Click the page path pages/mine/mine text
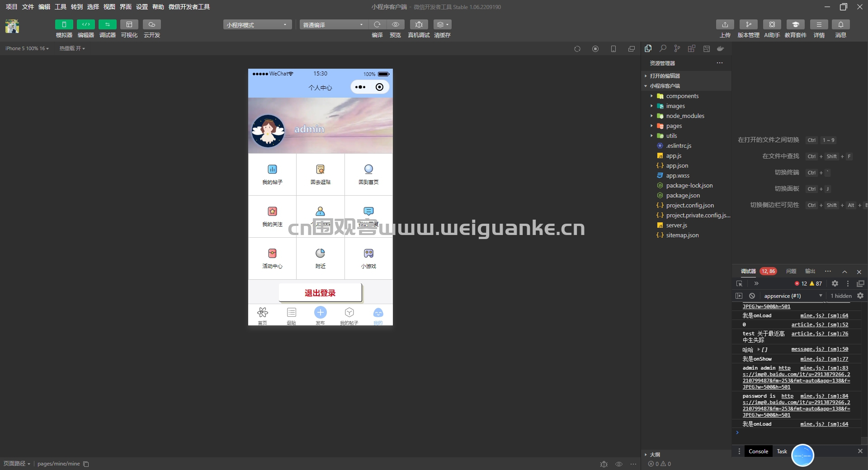 tap(58, 464)
